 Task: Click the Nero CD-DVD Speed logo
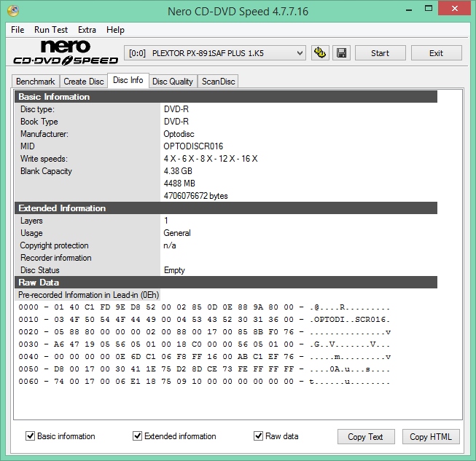(63, 52)
